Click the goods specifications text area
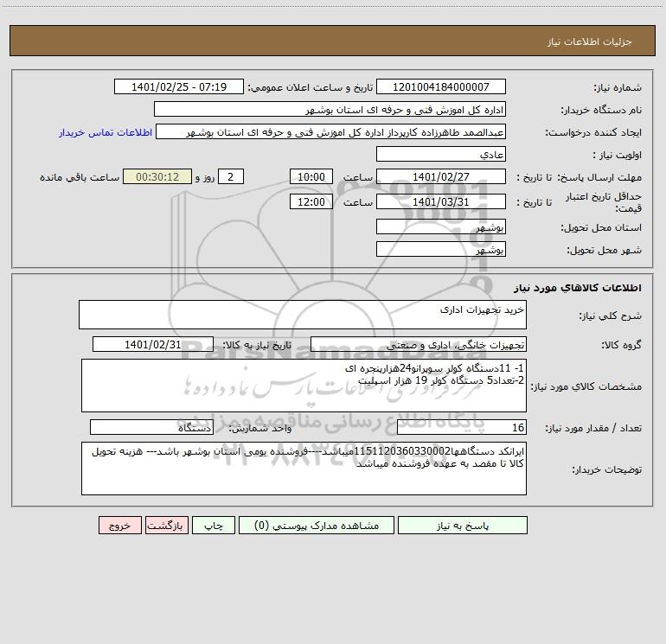666x644 pixels. tap(304, 386)
